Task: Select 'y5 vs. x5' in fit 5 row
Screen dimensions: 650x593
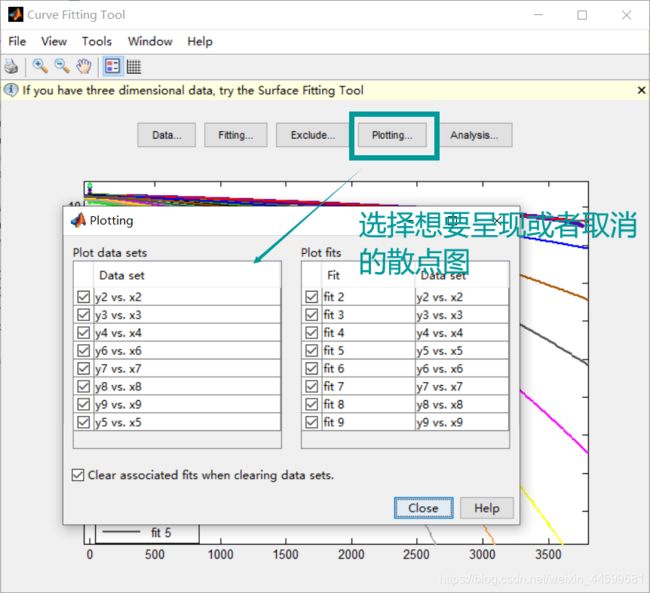Action: click(439, 351)
